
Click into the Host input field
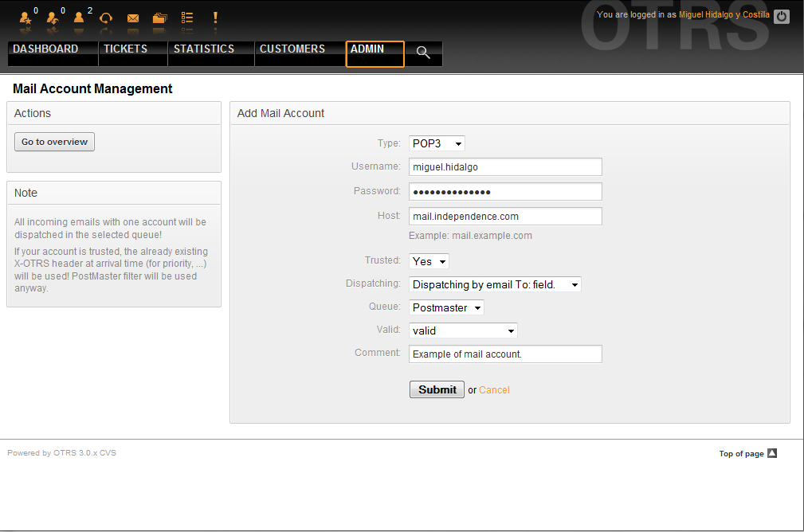[505, 217]
